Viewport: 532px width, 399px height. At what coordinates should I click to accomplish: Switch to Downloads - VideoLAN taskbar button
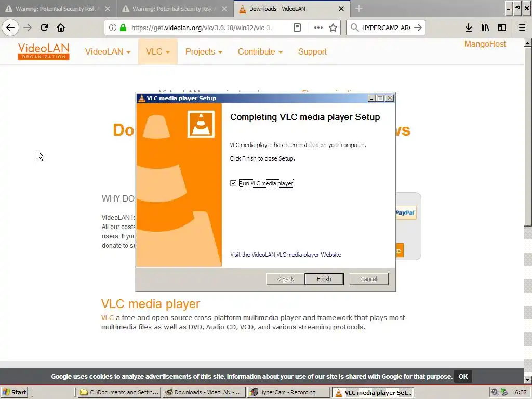[204, 392]
